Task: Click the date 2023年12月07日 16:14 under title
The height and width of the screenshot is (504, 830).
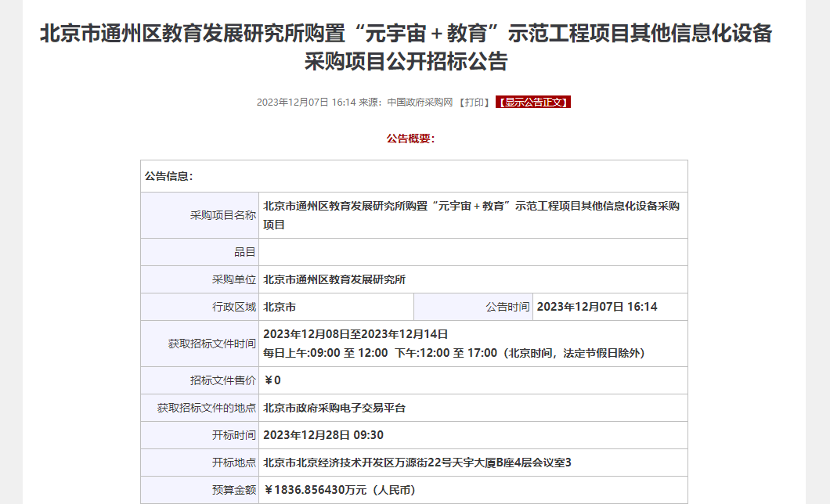Action: click(306, 102)
